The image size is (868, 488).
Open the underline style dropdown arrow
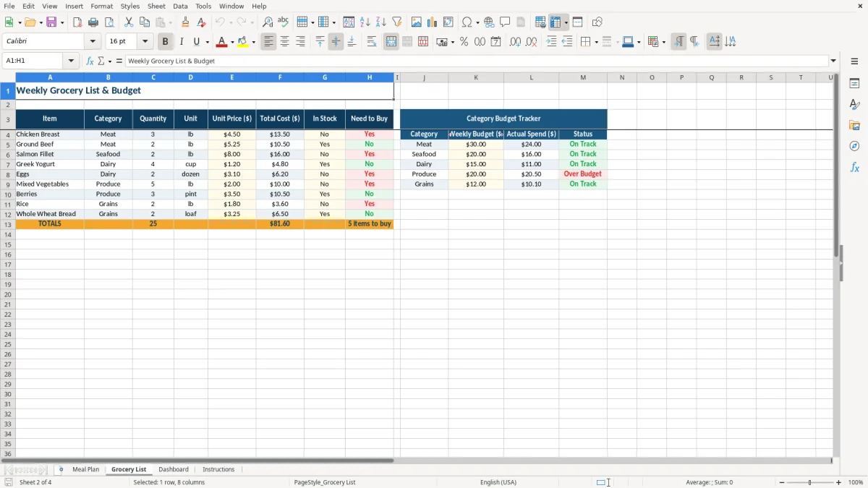click(x=207, y=42)
